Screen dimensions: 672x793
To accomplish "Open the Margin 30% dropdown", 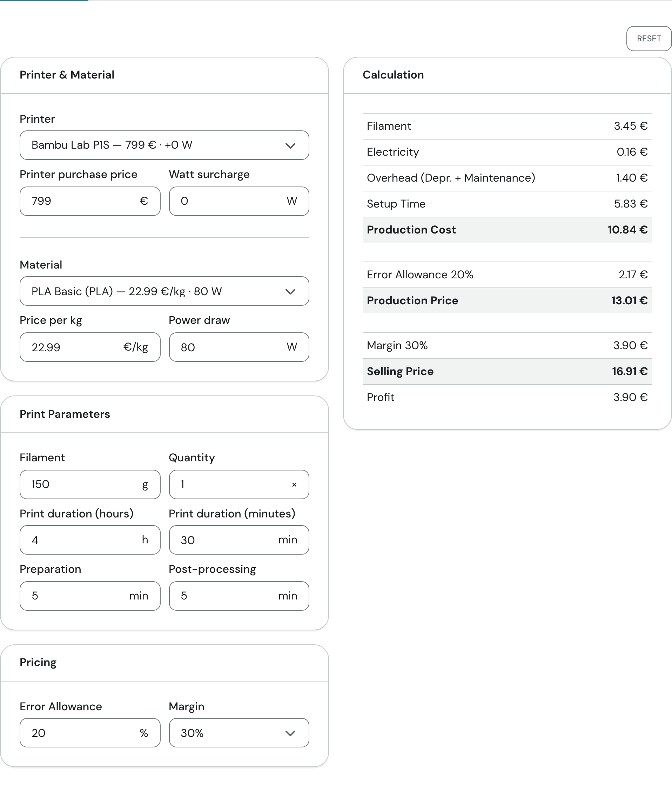I will click(x=239, y=733).
